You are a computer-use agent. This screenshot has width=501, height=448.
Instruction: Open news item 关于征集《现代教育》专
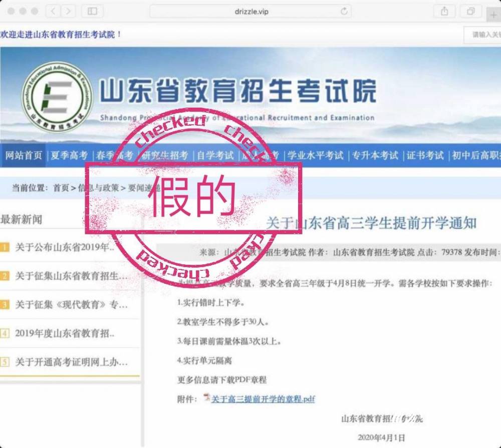pos(71,305)
